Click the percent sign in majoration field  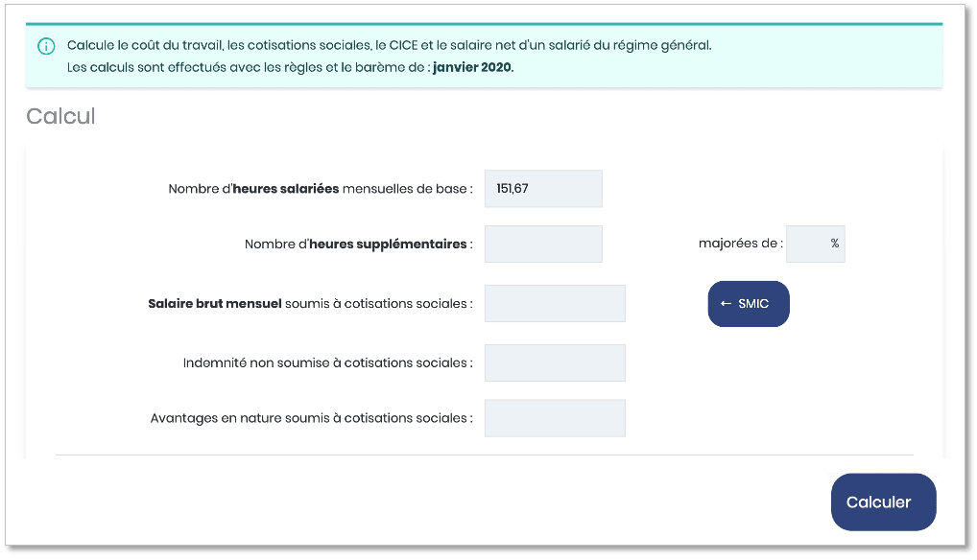click(835, 244)
